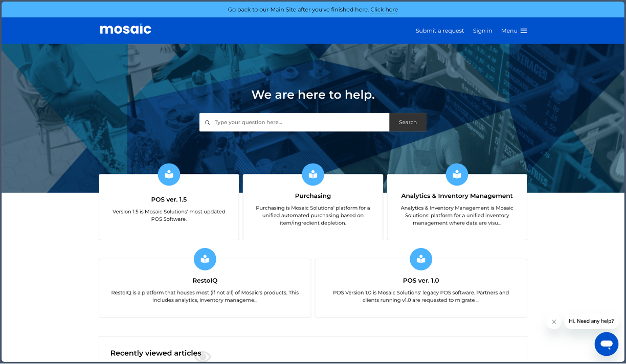Click the RestoIQ description text

(205, 297)
